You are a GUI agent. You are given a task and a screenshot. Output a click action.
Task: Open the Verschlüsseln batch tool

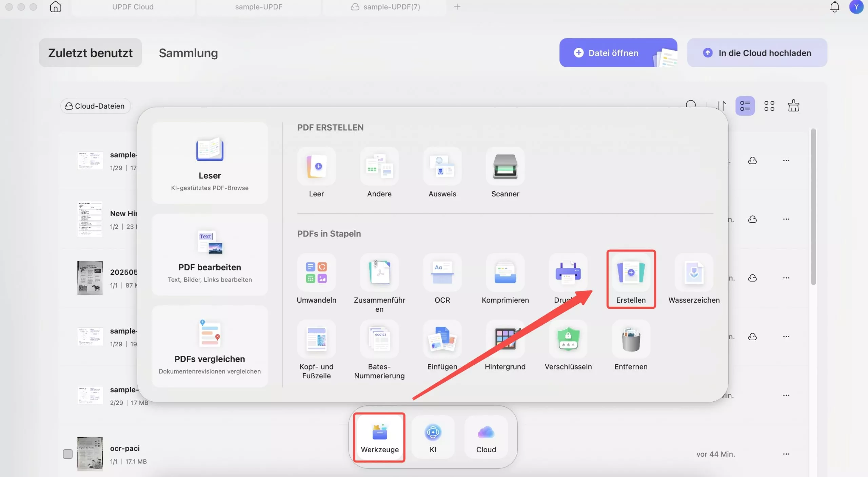[x=568, y=340]
